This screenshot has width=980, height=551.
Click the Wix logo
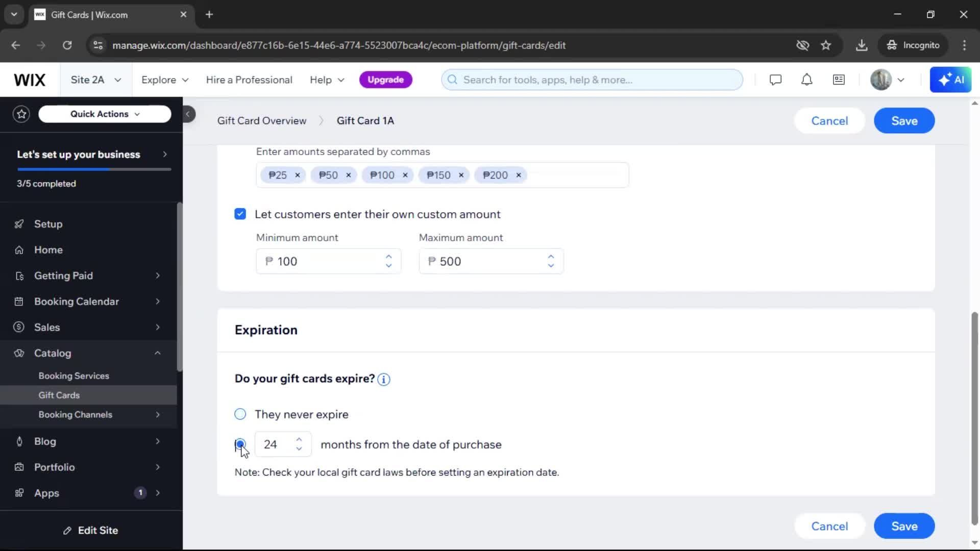[x=30, y=80]
